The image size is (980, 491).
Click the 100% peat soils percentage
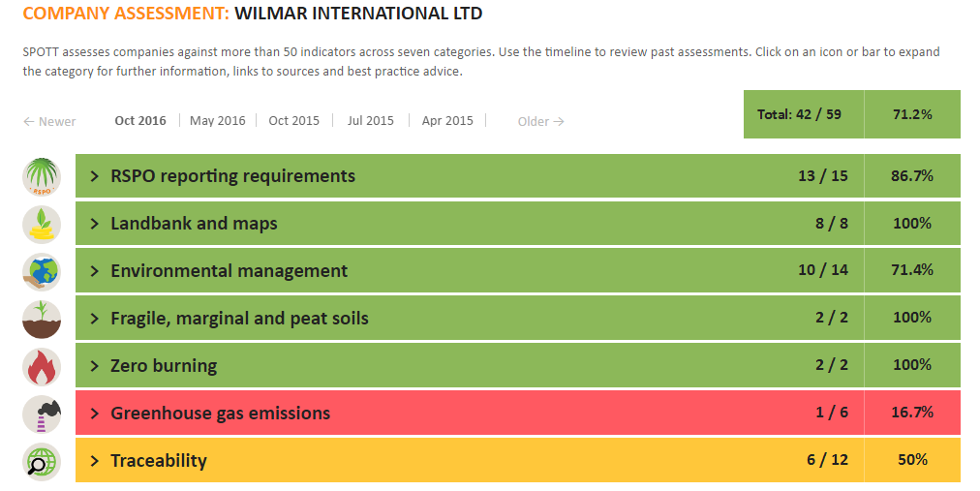[912, 318]
